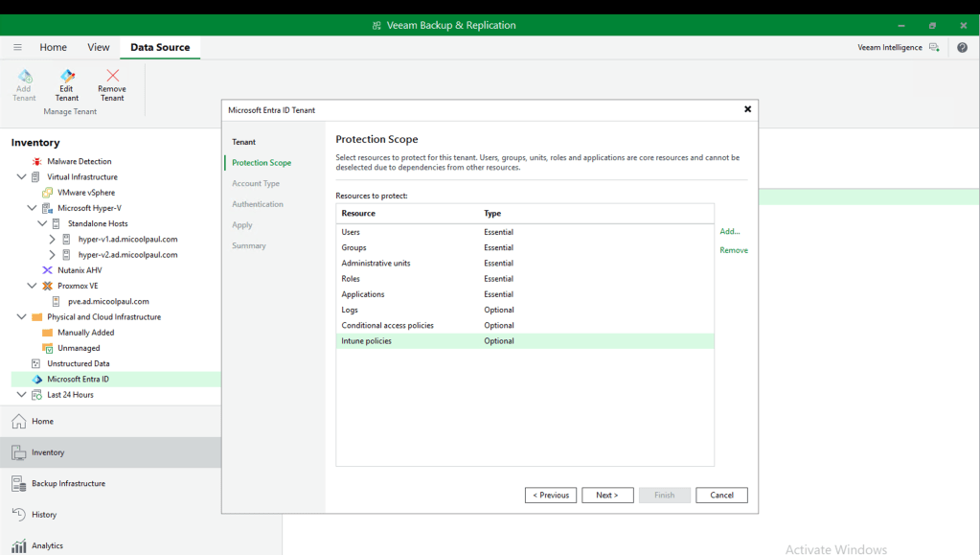The height and width of the screenshot is (555, 980).
Task: Click the Remove Tenant ribbon icon
Action: click(112, 76)
